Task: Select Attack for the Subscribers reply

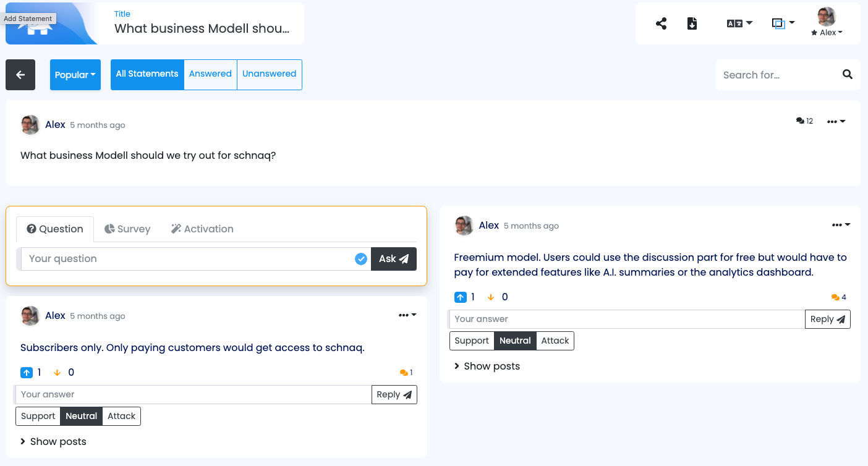Action: [x=121, y=416]
